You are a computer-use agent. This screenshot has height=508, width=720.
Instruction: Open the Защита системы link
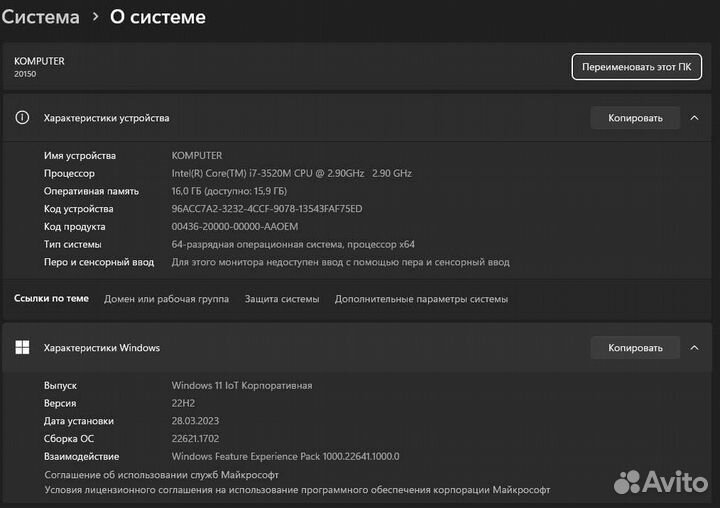[x=282, y=299]
